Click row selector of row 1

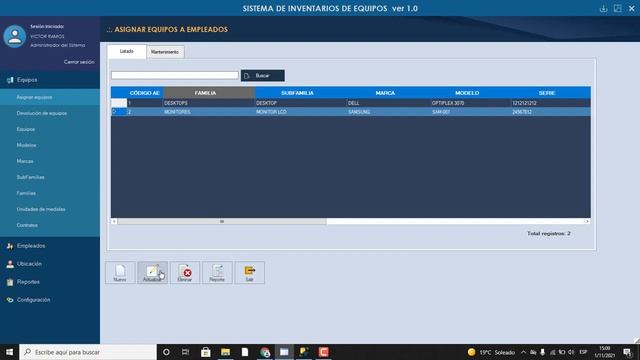point(119,103)
